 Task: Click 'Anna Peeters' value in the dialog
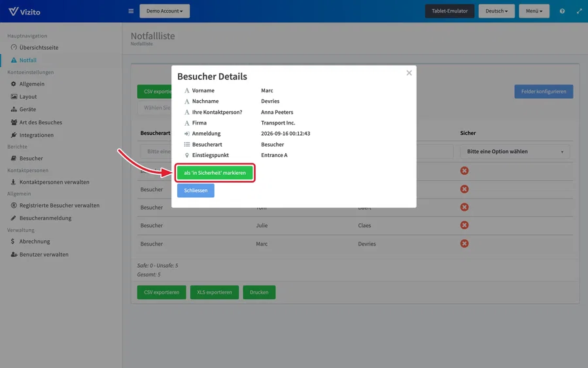click(x=277, y=112)
